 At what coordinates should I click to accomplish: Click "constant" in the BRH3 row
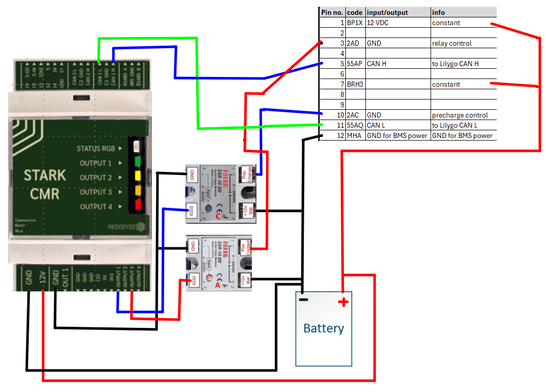pos(446,84)
